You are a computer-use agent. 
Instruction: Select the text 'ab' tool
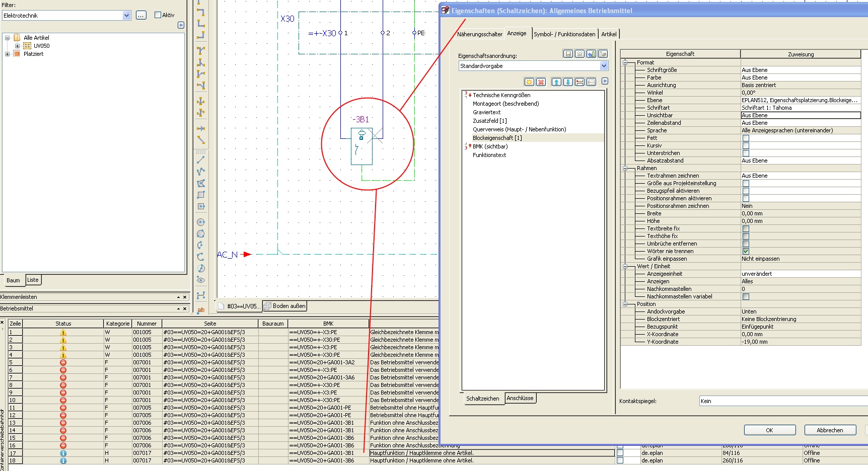(201, 309)
